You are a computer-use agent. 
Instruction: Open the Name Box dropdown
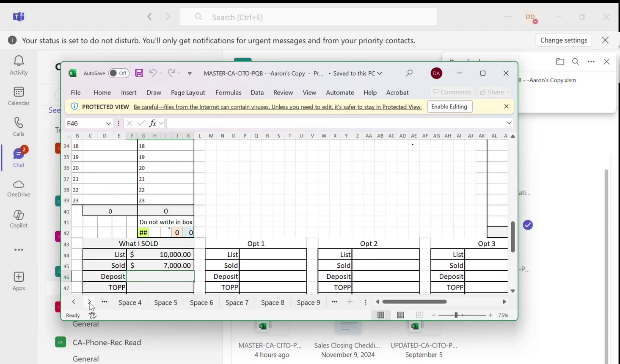point(108,123)
